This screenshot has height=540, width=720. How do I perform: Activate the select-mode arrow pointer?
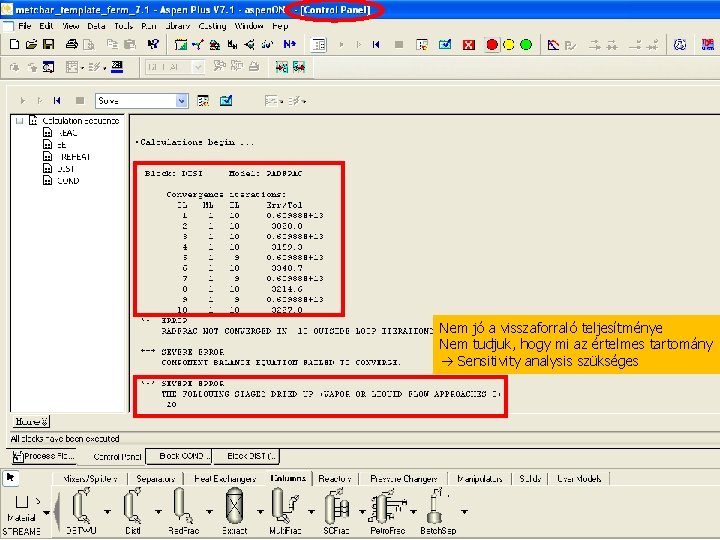[x=11, y=478]
